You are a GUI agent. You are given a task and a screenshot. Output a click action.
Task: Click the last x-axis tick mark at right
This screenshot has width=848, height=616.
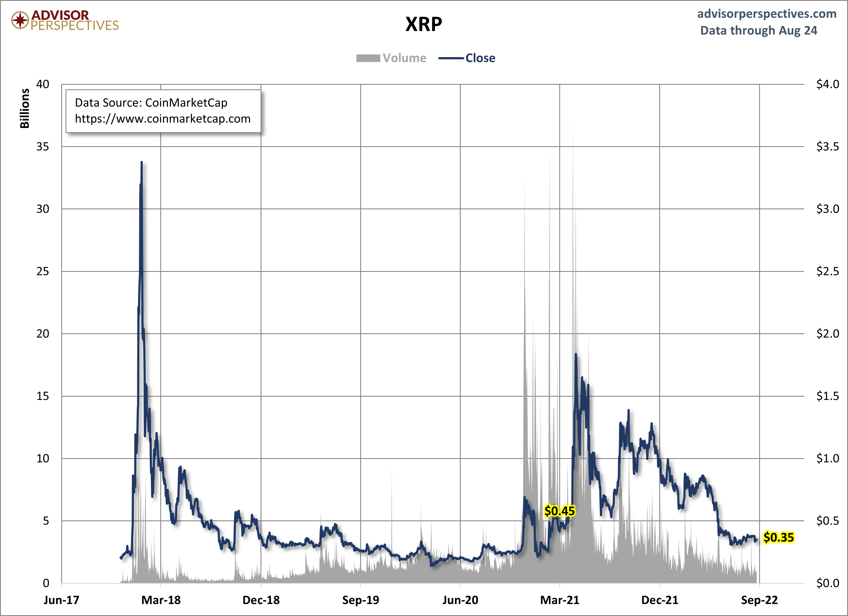click(759, 585)
